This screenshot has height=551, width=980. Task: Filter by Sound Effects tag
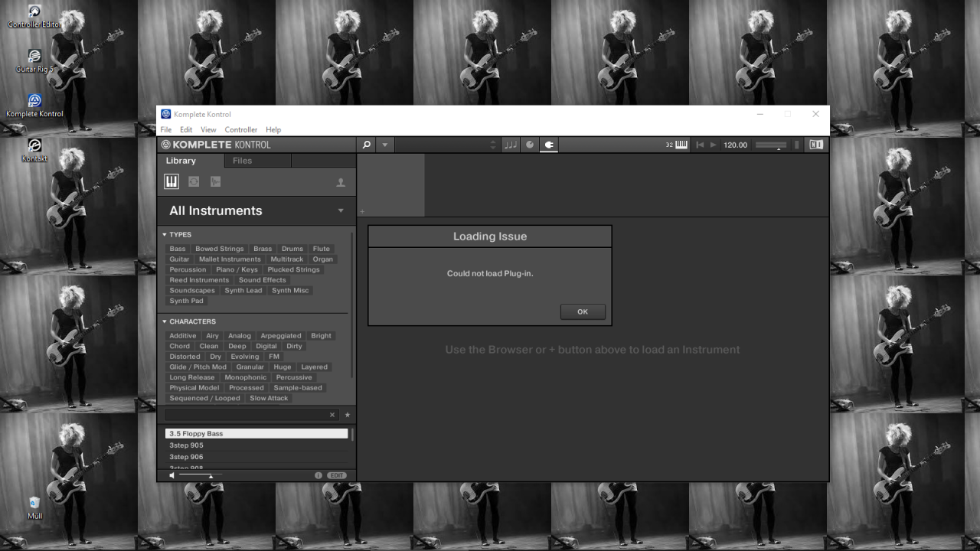(262, 280)
